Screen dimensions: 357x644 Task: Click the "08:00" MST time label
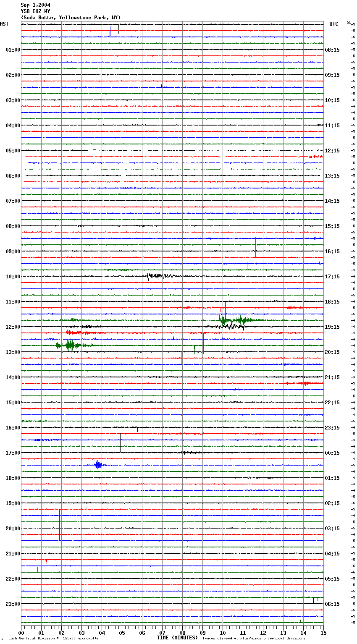pos(13,226)
